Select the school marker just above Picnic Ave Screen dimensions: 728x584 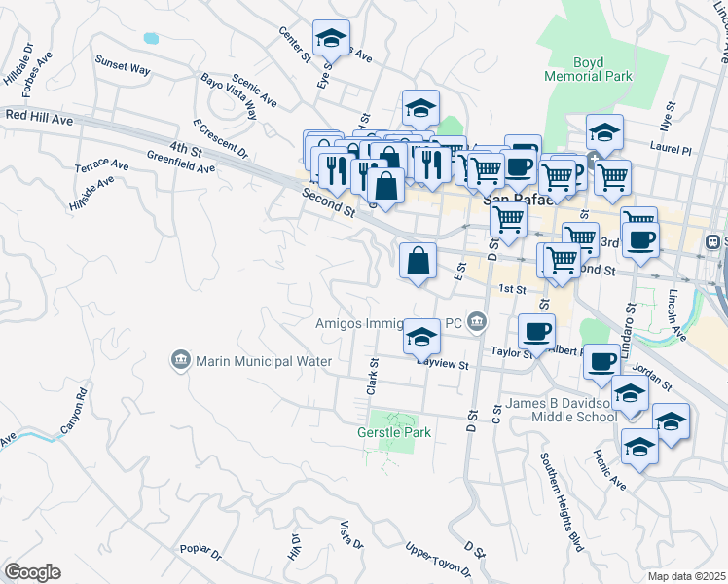click(x=639, y=448)
